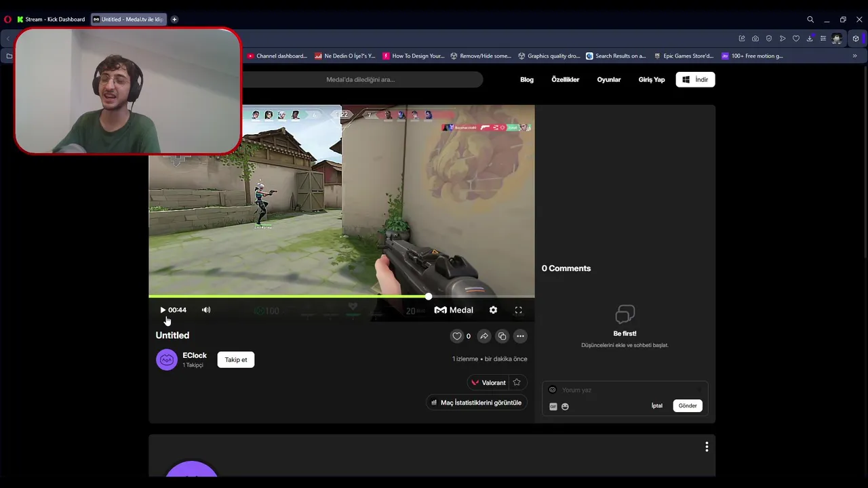Open the extensions cube icon
The image size is (868, 488).
coord(856,39)
